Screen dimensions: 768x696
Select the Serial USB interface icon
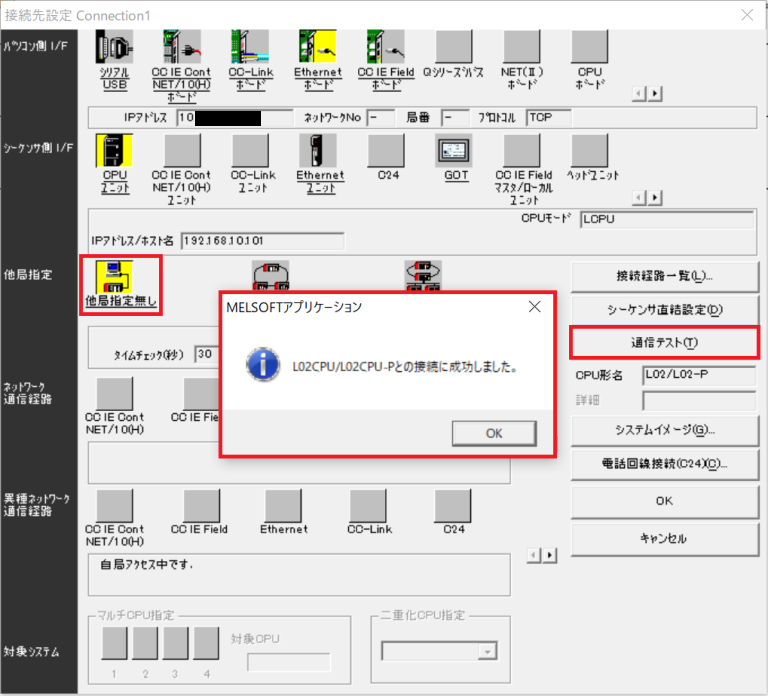point(114,48)
